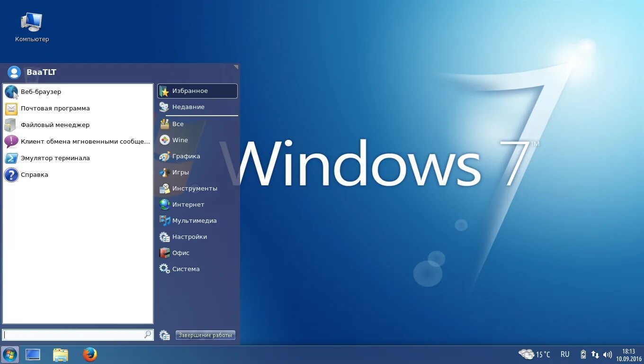Click settings icon beside Завершение работы
The image size is (644, 364).
click(x=164, y=335)
